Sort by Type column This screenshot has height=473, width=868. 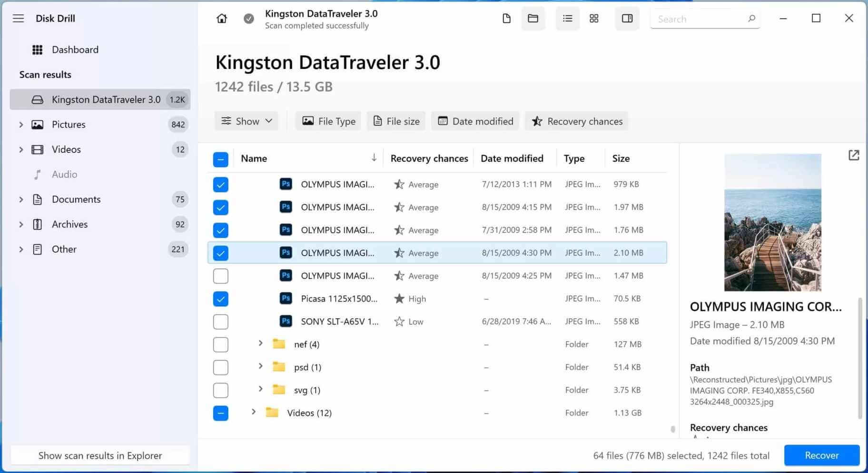pos(574,158)
